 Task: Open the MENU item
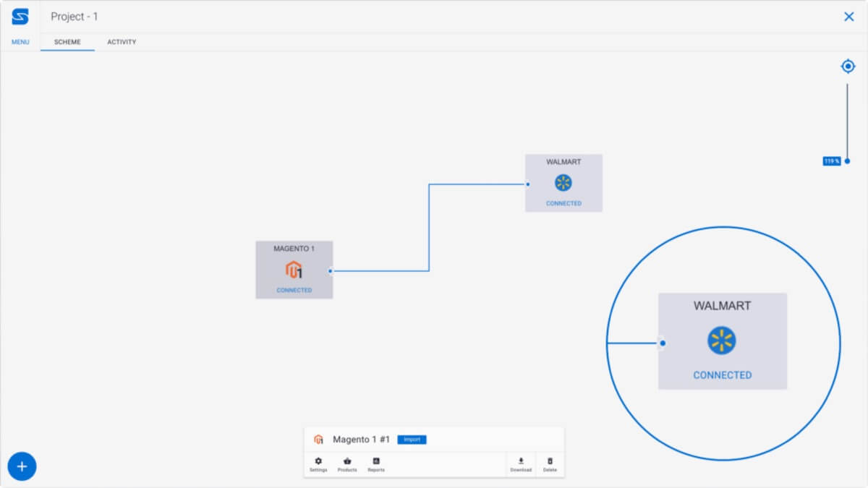point(20,42)
